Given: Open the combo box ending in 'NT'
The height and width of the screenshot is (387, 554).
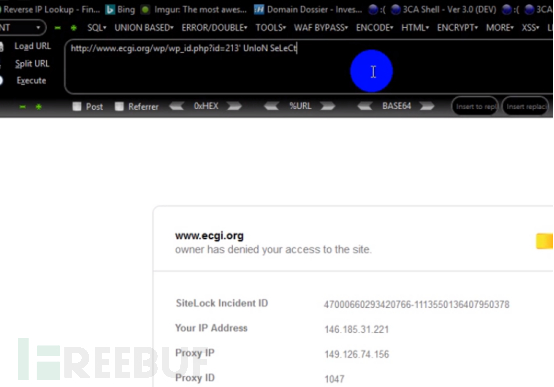Looking at the screenshot, I should pos(22,28).
